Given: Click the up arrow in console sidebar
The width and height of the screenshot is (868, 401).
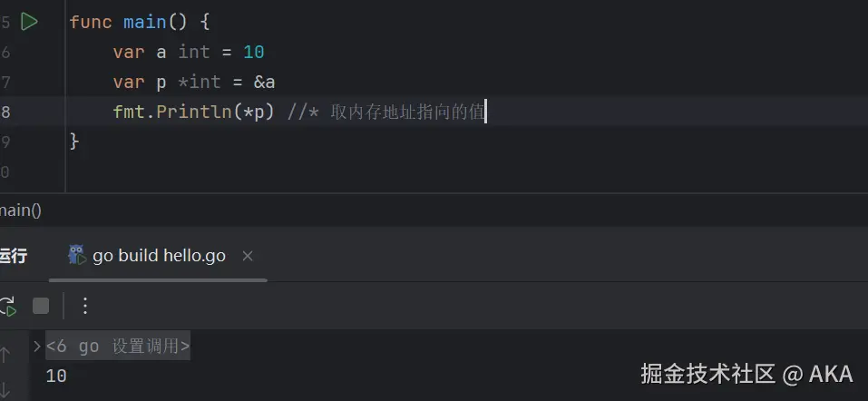Looking at the screenshot, I should (5, 355).
